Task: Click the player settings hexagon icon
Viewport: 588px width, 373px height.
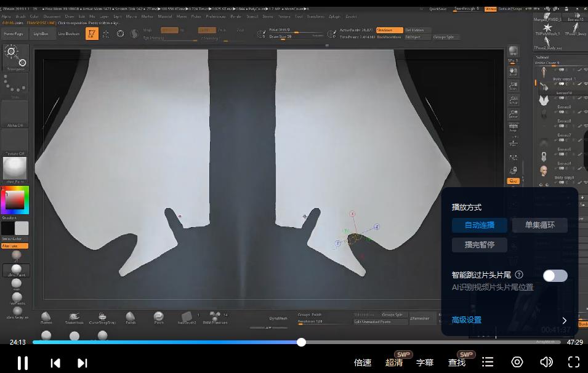Action: [x=517, y=362]
